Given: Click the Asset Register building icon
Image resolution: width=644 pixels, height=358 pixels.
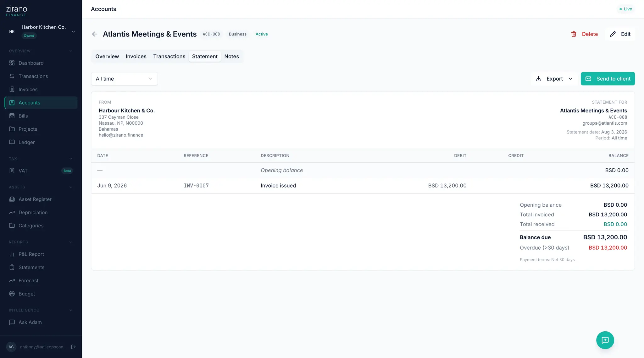Looking at the screenshot, I should point(12,199).
